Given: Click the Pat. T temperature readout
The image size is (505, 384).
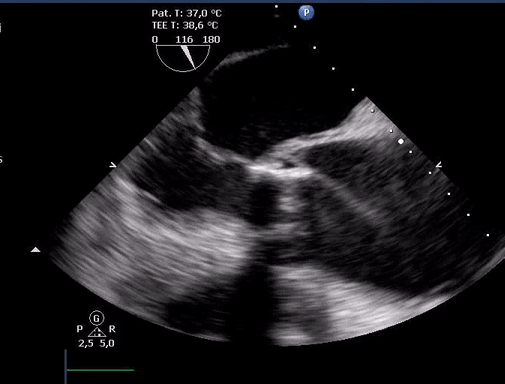Looking at the screenshot, I should point(186,13).
